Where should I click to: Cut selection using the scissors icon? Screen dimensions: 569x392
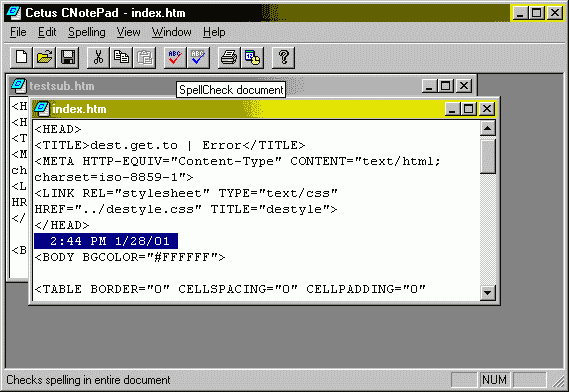98,57
